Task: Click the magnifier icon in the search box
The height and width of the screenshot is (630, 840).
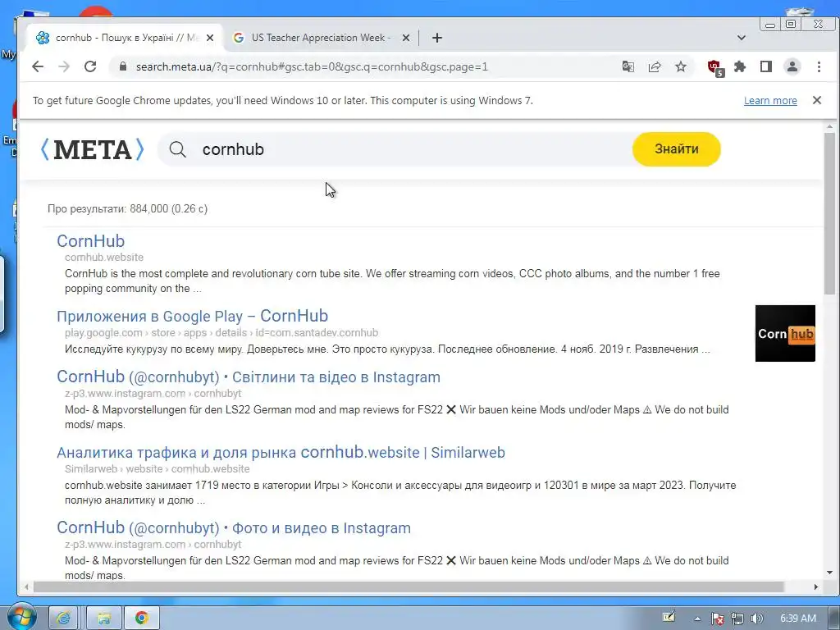Action: pos(177,149)
